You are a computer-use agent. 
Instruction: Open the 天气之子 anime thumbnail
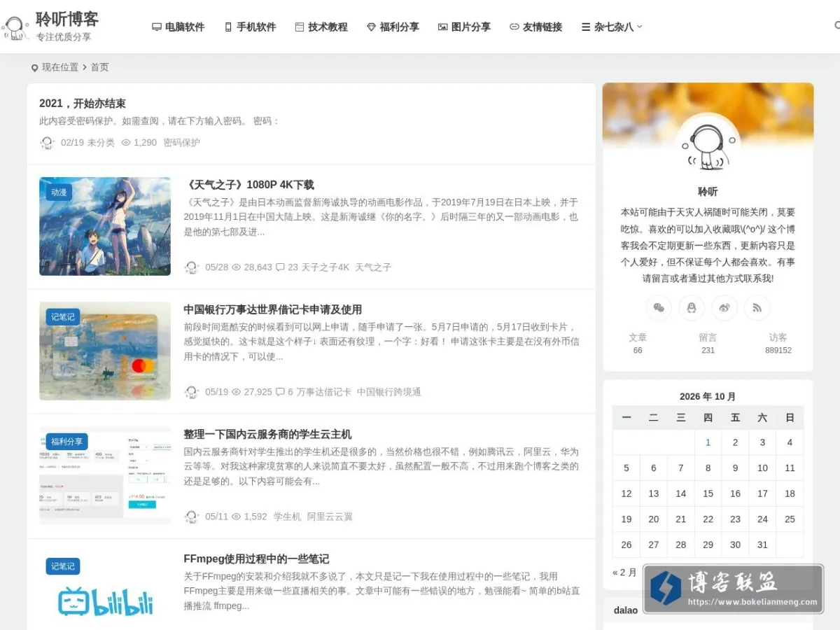pos(105,226)
